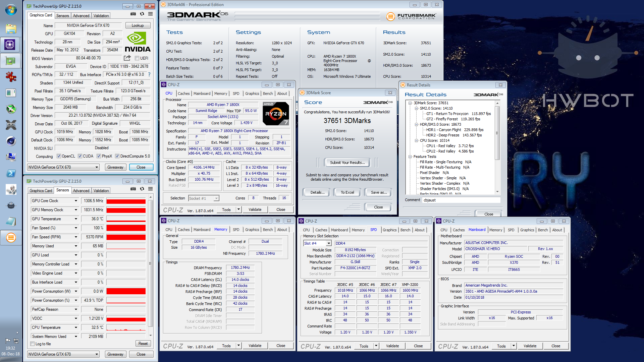This screenshot has height=362, width=644.
Task: Open Graphics tab in SPD CPU-Z window
Action: (x=389, y=230)
